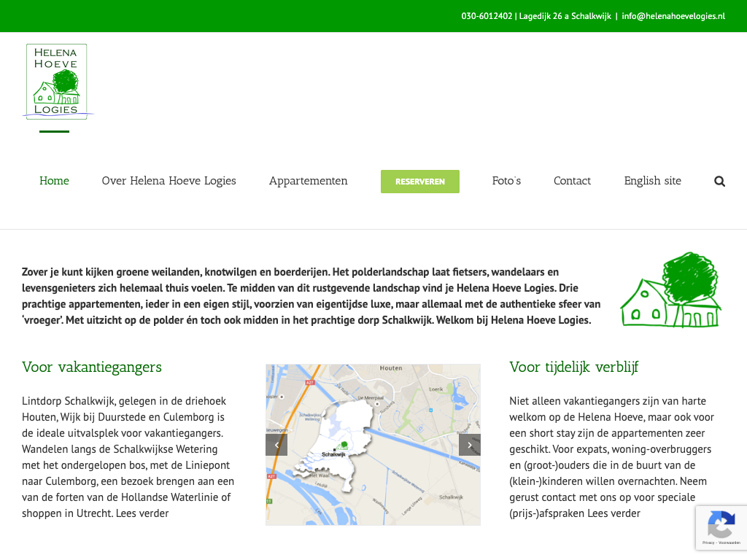The width and height of the screenshot is (747, 560).
Task: Click the green farmhouse sketch illustration
Action: click(x=671, y=291)
